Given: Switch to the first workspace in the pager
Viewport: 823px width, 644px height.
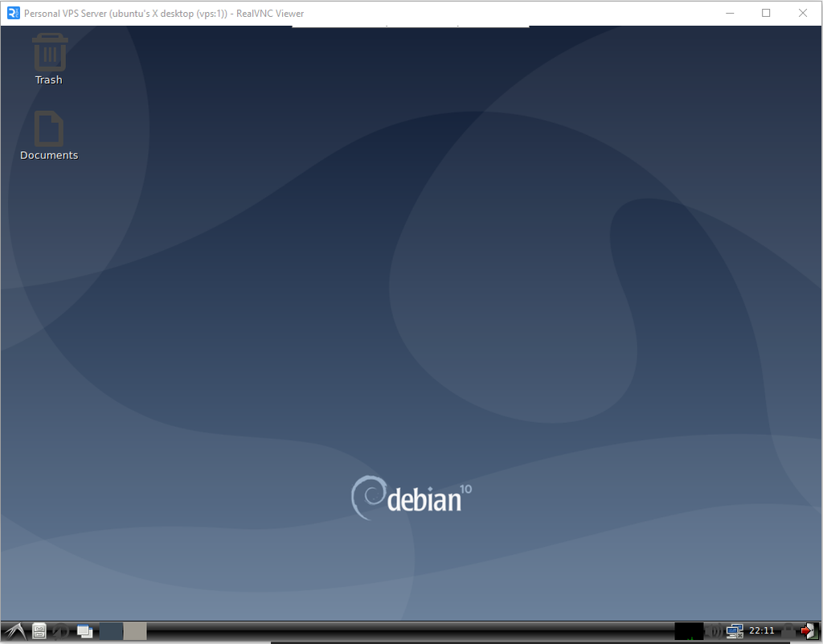Looking at the screenshot, I should [x=111, y=631].
